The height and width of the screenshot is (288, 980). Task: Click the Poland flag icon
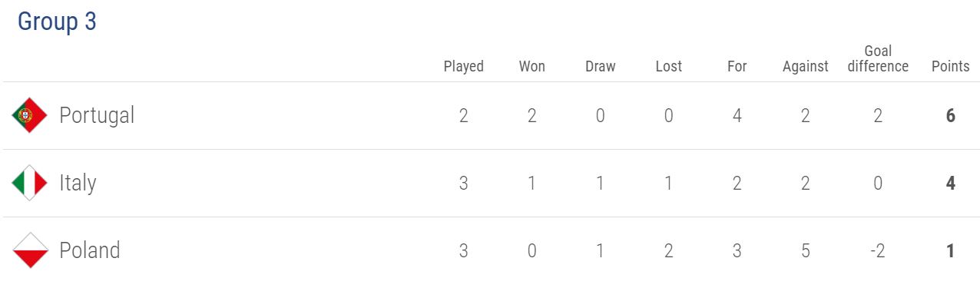point(30,250)
